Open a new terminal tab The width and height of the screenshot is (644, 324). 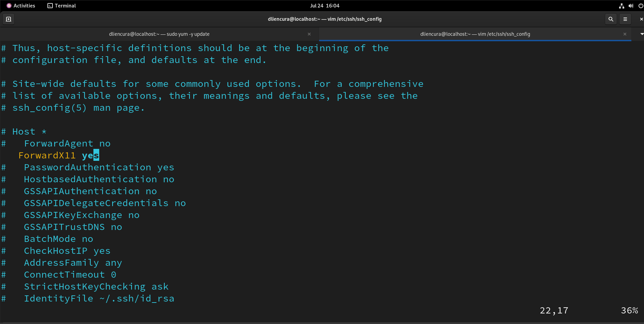[x=9, y=19]
